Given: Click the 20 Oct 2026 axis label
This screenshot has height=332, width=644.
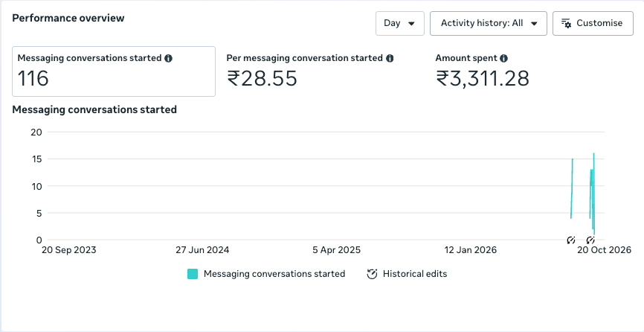Looking at the screenshot, I should point(604,250).
